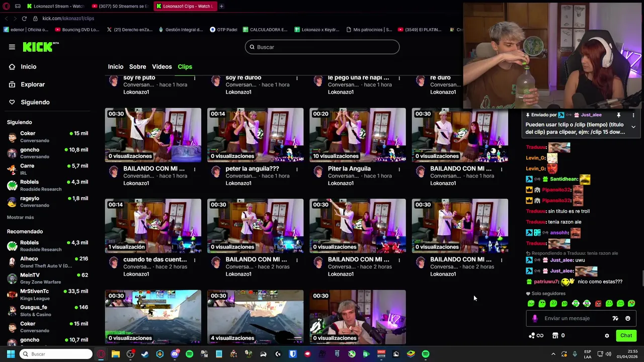Play the clip thumbnail with 4 visualizaciones
The width and height of the screenshot is (644, 362).
(x=255, y=317)
